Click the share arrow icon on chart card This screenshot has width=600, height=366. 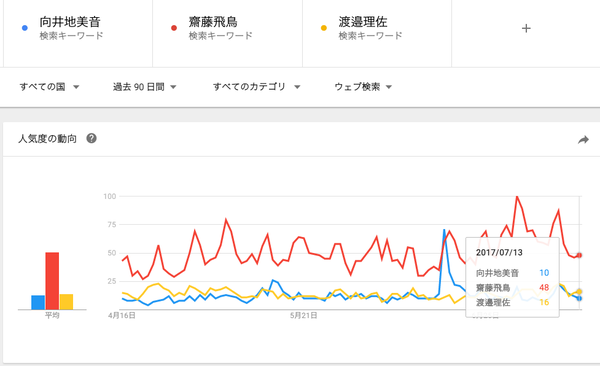tap(583, 140)
